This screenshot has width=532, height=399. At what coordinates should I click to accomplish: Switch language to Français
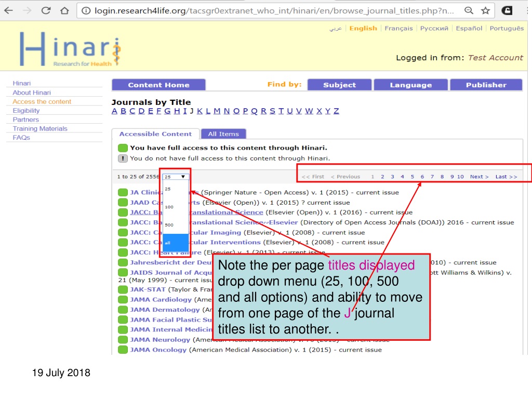click(398, 28)
